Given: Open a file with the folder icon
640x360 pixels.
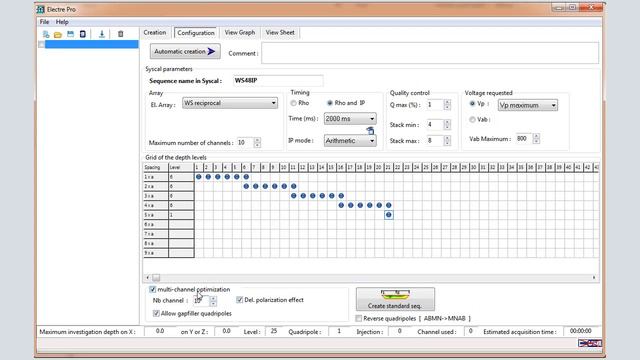Looking at the screenshot, I should coord(58,34).
